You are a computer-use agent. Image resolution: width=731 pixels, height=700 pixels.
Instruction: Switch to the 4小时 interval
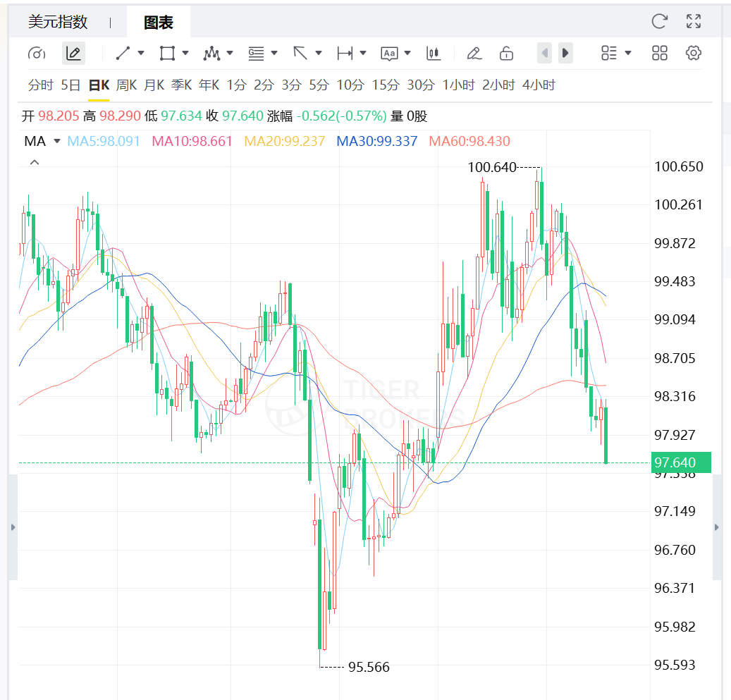(x=539, y=85)
